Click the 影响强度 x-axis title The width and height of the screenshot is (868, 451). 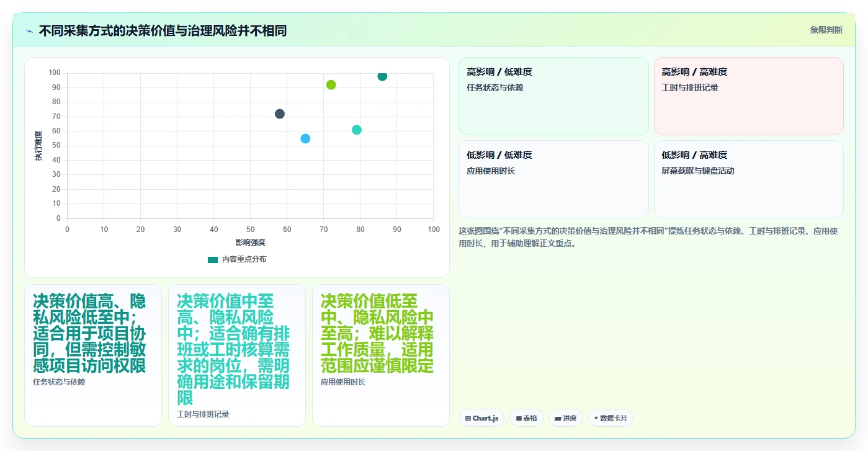[x=250, y=242]
